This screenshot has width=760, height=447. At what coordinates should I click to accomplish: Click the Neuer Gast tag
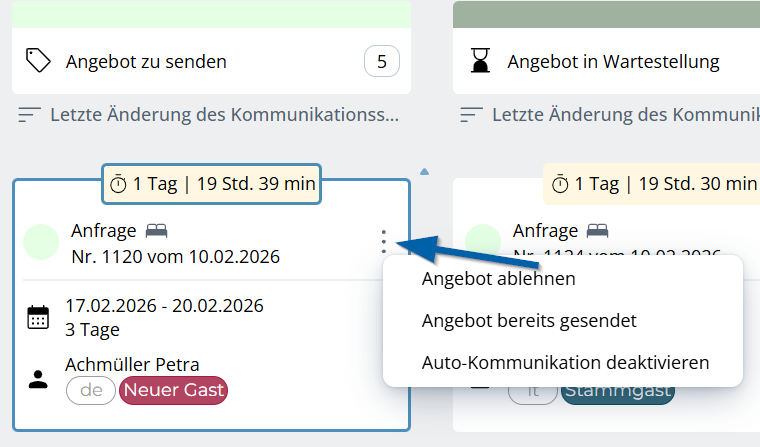[x=173, y=390]
